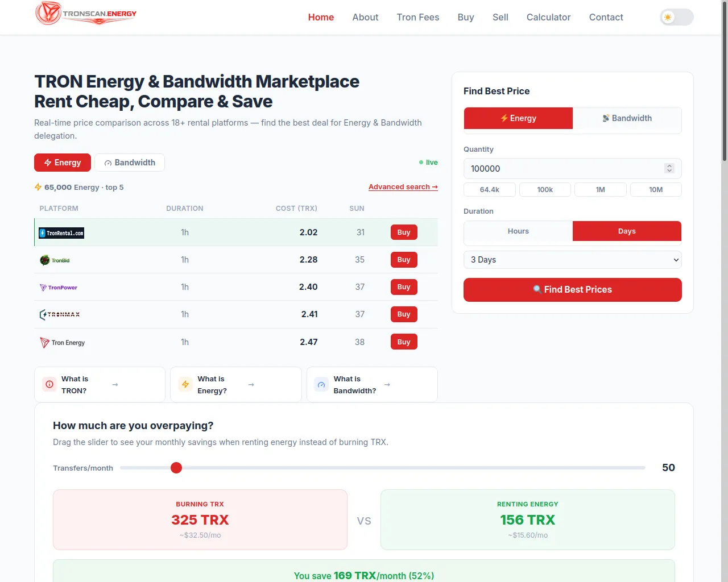The image size is (728, 582).
Task: Click the arrow on What is Bandwidth card
Action: (x=387, y=385)
